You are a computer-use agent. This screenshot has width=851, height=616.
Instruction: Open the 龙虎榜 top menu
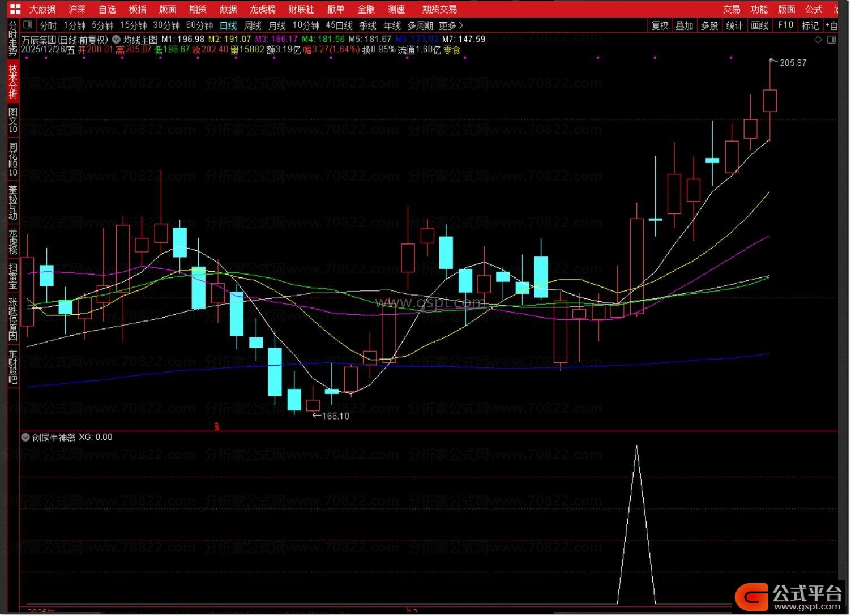[262, 9]
